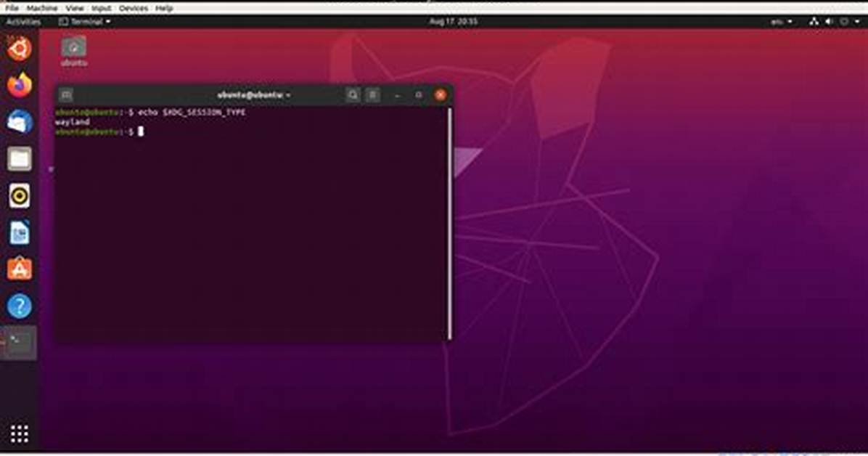Close the terminal window
This screenshot has height=456, width=868.
pos(441,95)
